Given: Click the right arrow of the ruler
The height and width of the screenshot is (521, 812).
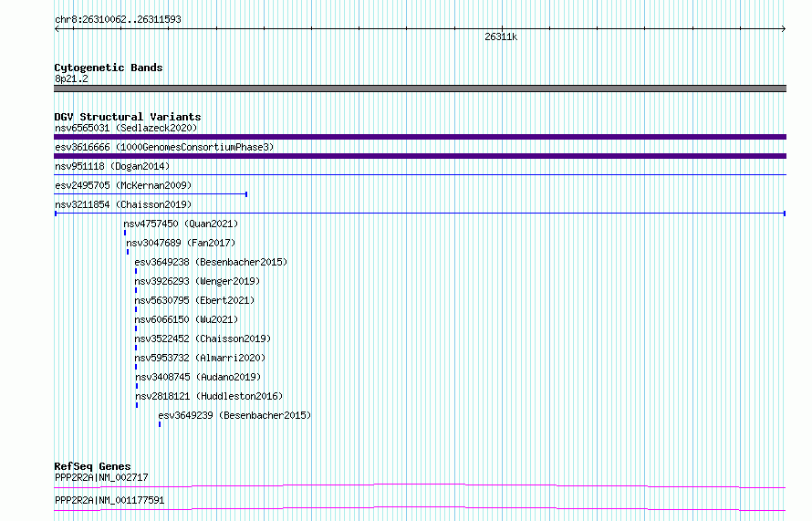Looking at the screenshot, I should [x=784, y=29].
